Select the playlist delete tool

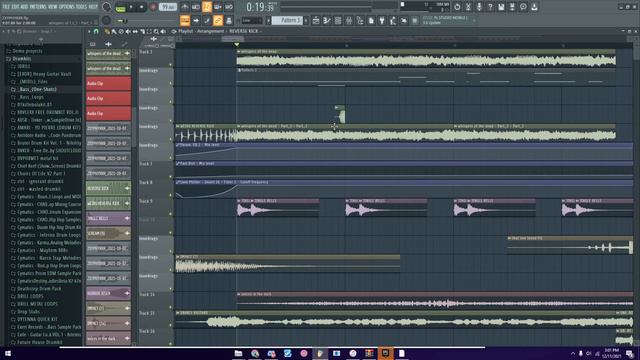[121, 31]
